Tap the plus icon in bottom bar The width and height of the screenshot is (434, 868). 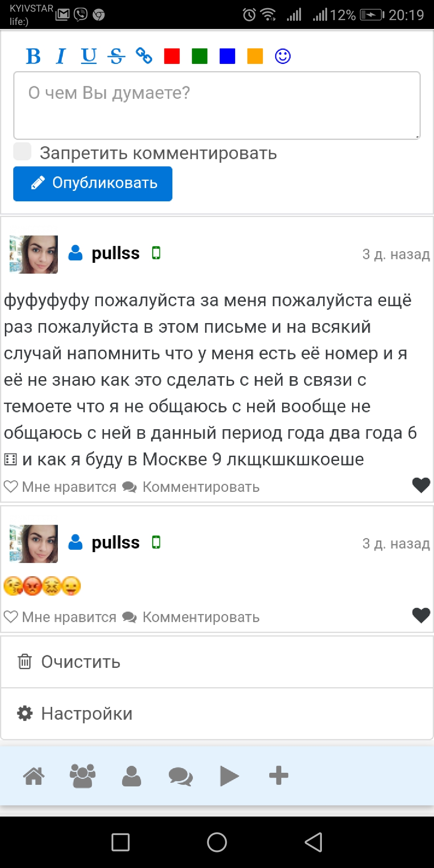click(278, 776)
